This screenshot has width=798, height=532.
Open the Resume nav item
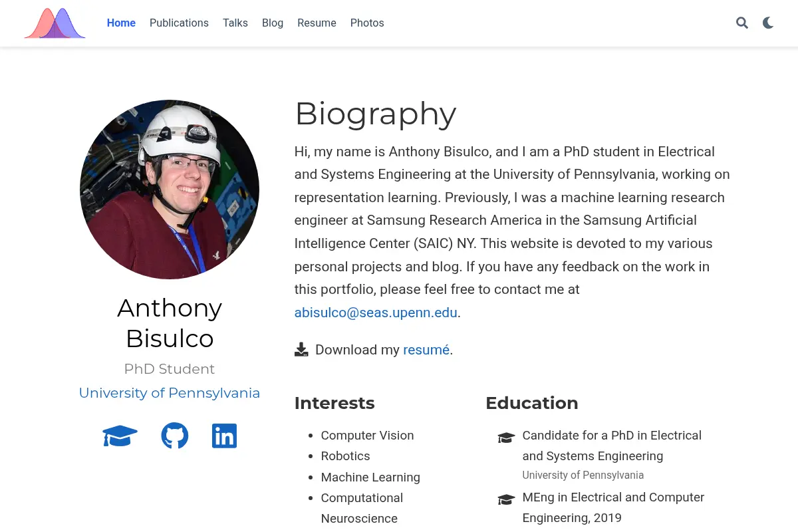coord(317,23)
